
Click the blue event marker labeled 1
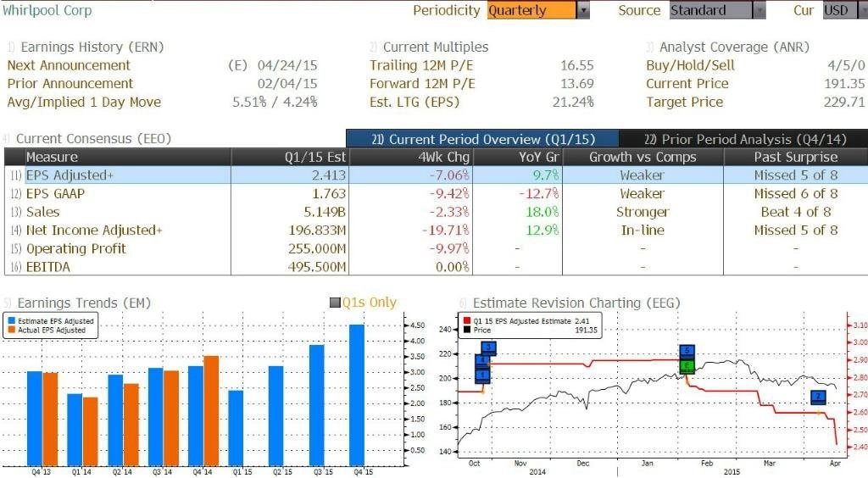(x=482, y=375)
